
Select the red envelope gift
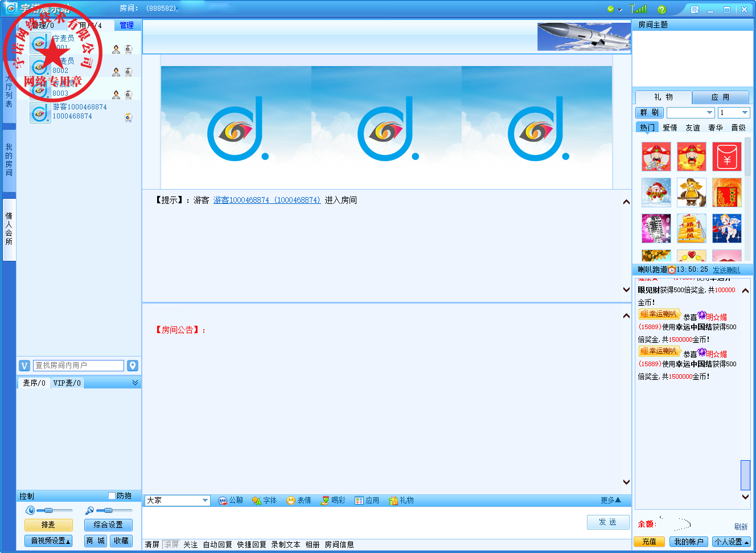coord(727,157)
